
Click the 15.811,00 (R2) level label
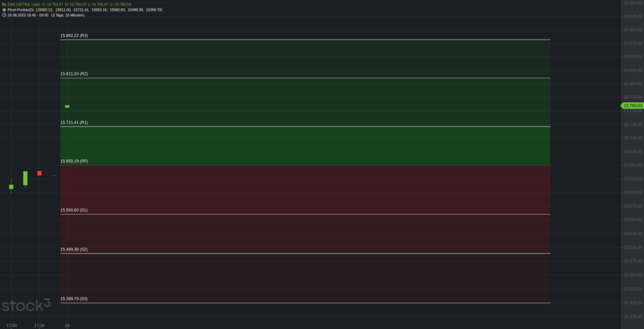(74, 74)
